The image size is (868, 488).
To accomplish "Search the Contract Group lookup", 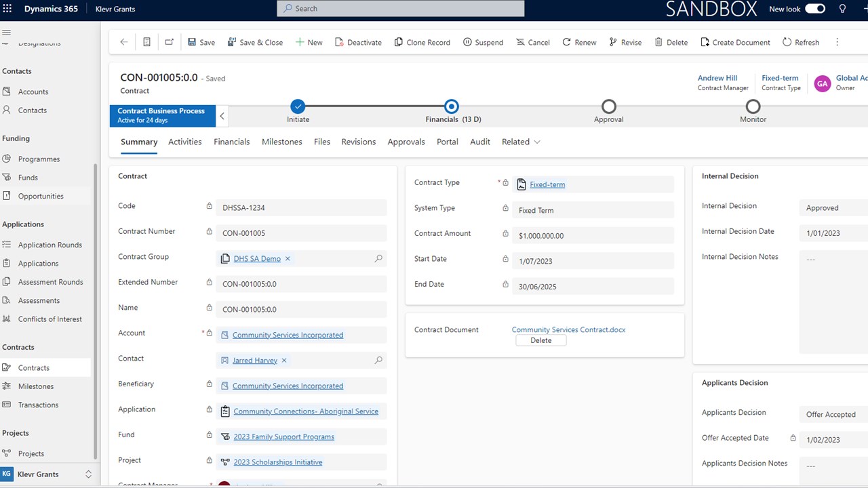I will (378, 259).
